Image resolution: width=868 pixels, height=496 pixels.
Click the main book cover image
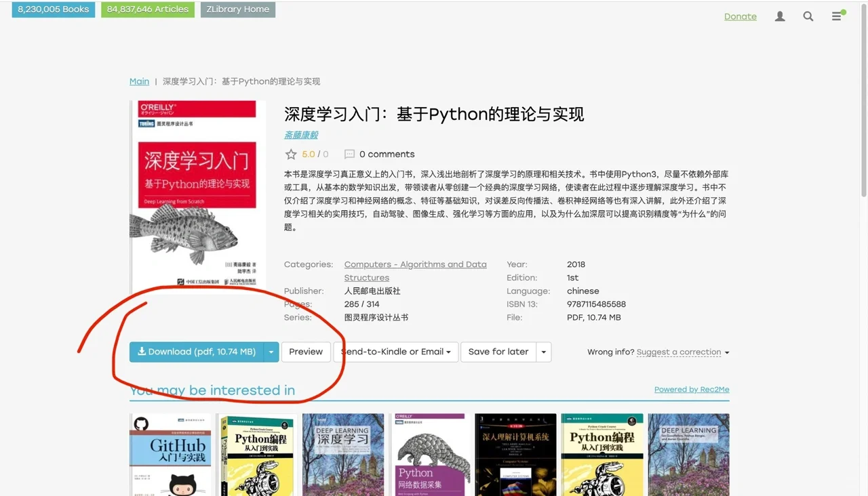point(197,197)
